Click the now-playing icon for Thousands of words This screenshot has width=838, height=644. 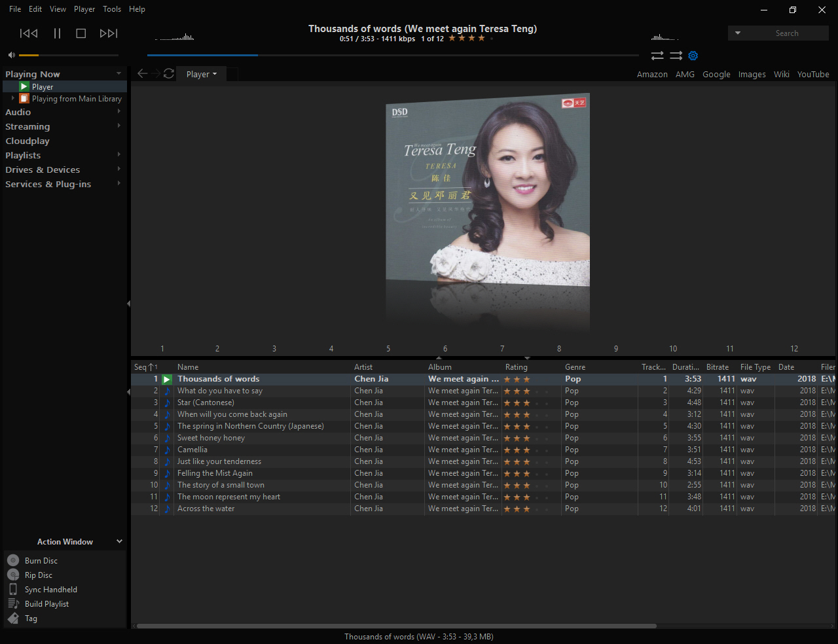(x=167, y=379)
